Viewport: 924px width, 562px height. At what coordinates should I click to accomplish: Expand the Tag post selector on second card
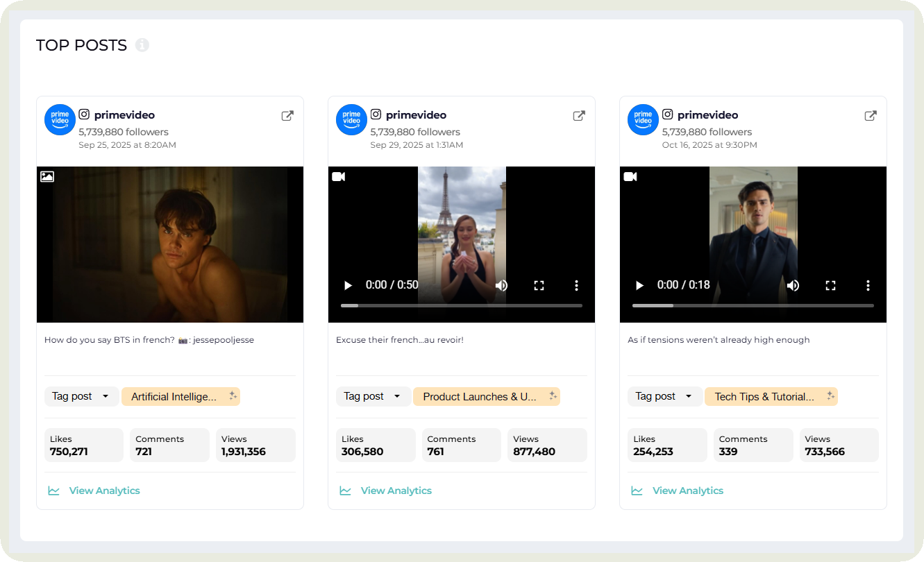pyautogui.click(x=373, y=396)
